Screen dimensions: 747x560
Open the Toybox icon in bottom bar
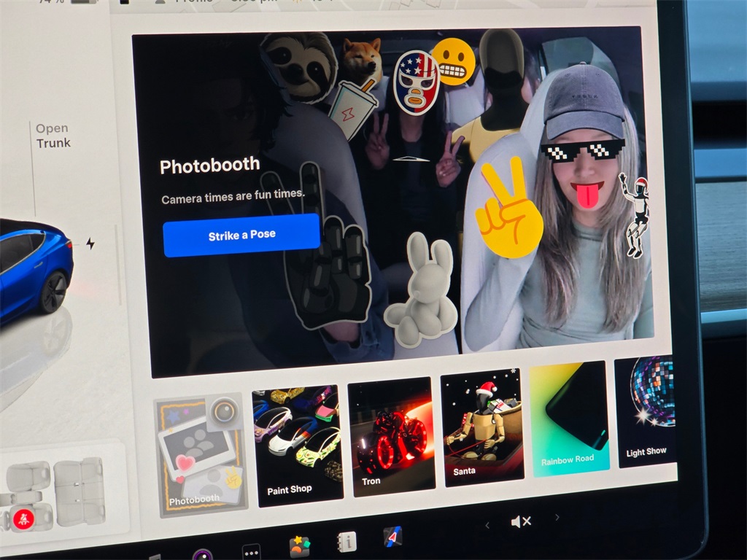[299, 545]
